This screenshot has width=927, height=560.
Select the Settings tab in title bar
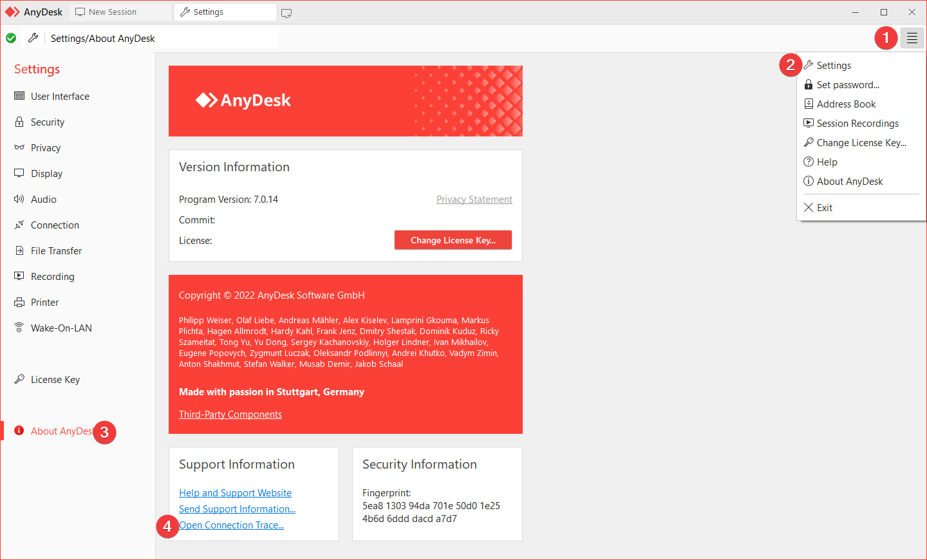(225, 12)
